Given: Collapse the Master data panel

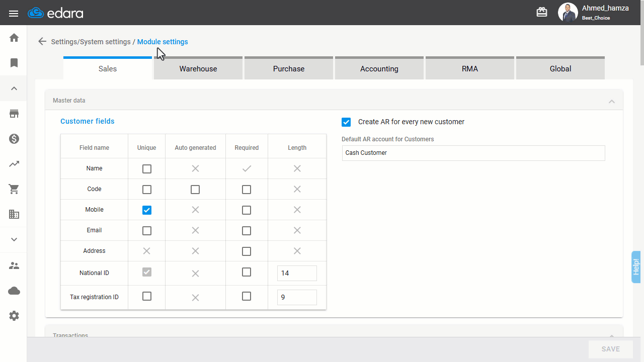Looking at the screenshot, I should coord(612,101).
